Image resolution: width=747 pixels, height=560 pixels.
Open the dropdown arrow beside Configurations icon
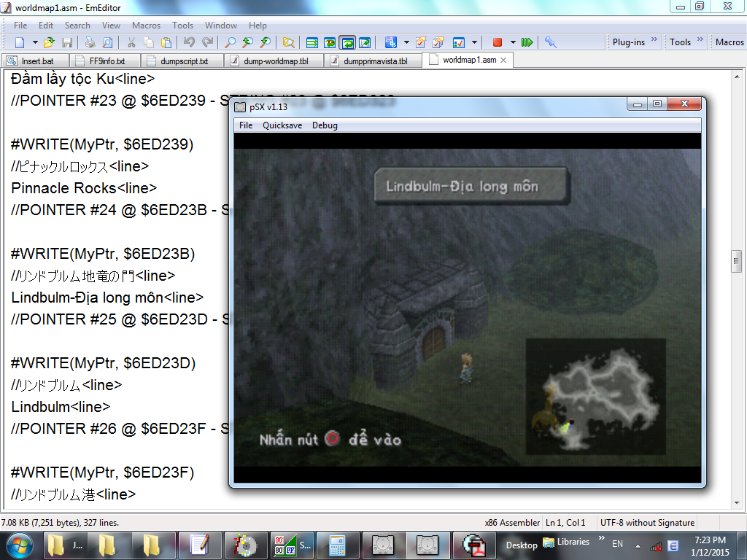point(406,42)
